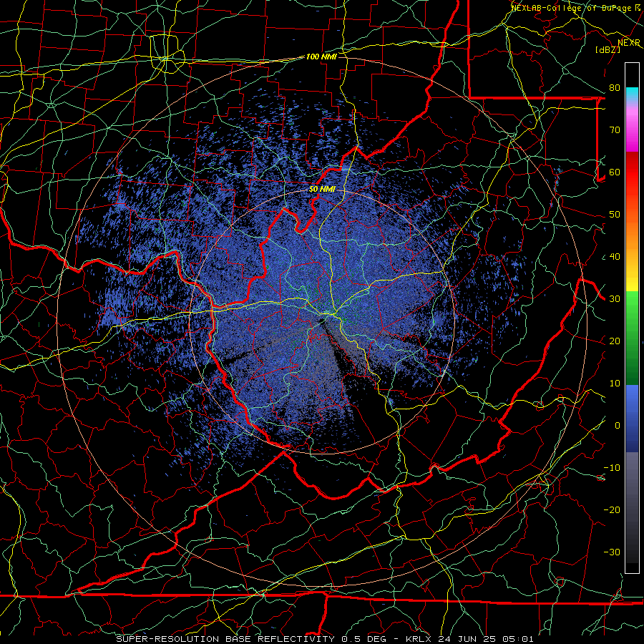644x644 pixels.
Task: Click the KRLX 24 JUN 25 timestamp text
Action: click(x=469, y=639)
